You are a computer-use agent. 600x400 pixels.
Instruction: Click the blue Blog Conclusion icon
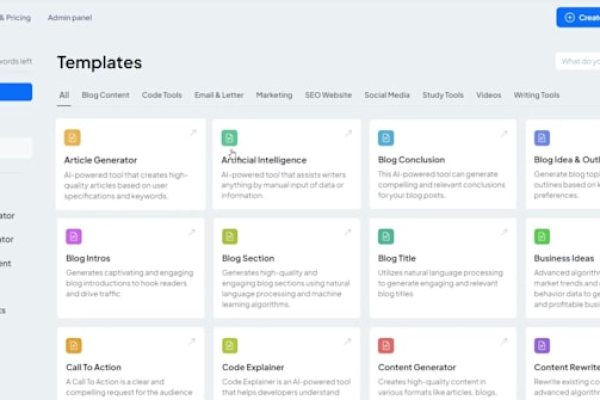click(386, 138)
